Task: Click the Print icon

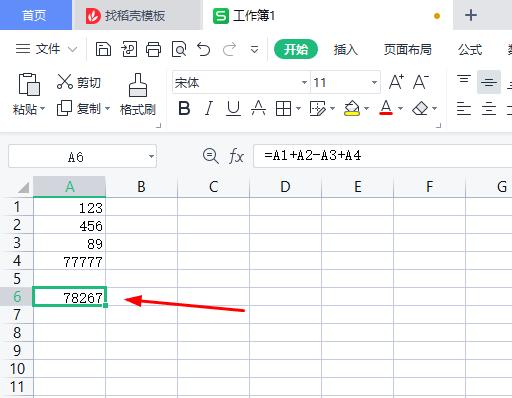Action: click(153, 49)
